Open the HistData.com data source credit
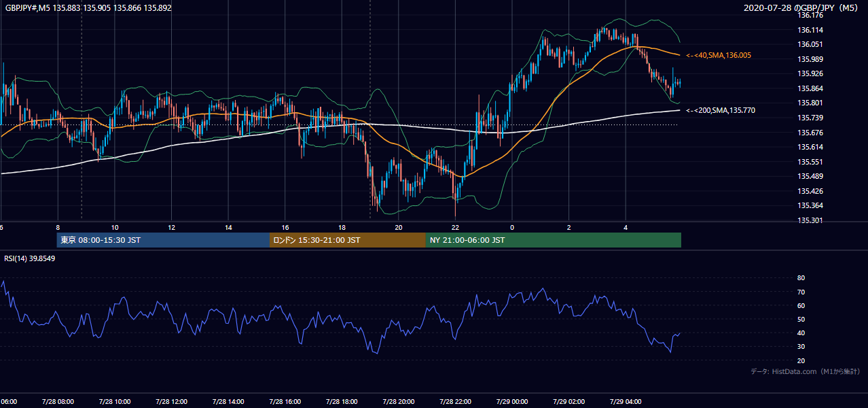This screenshot has width=868, height=408. coord(805,372)
